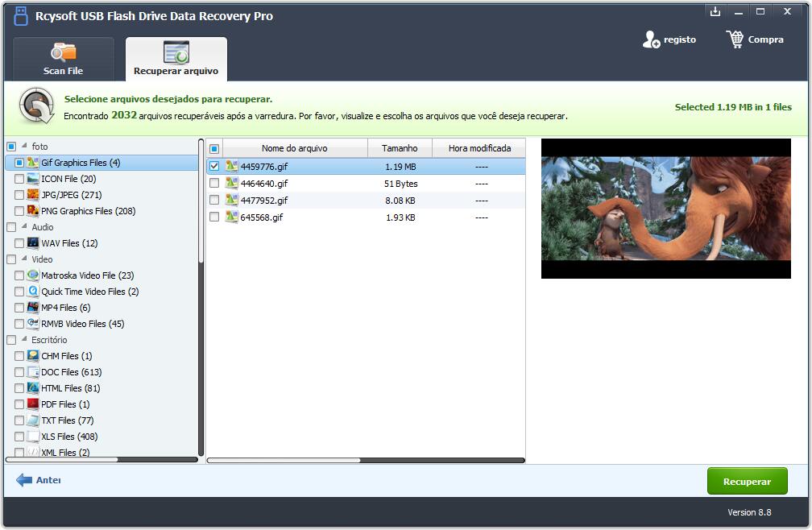Image resolution: width=812 pixels, height=530 pixels.
Task: Click the MP4 Files type icon
Action: point(32,308)
